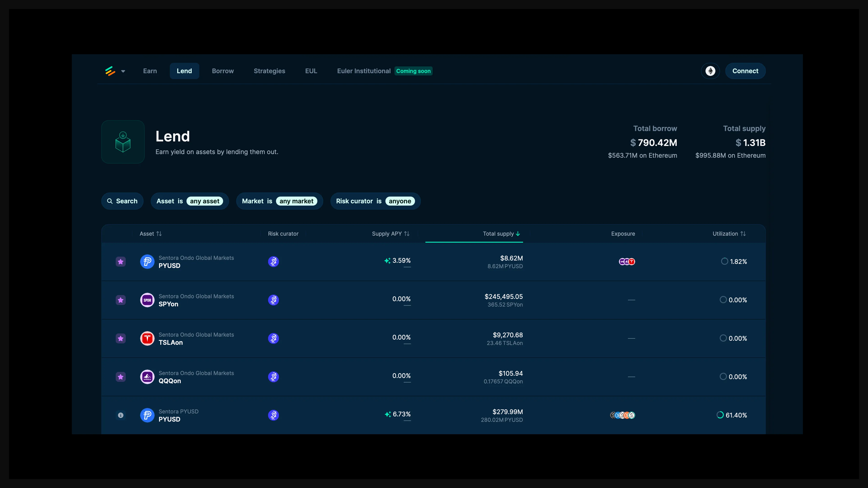
Task: Click the info icon in Sentora PYUSD row
Action: 121,415
